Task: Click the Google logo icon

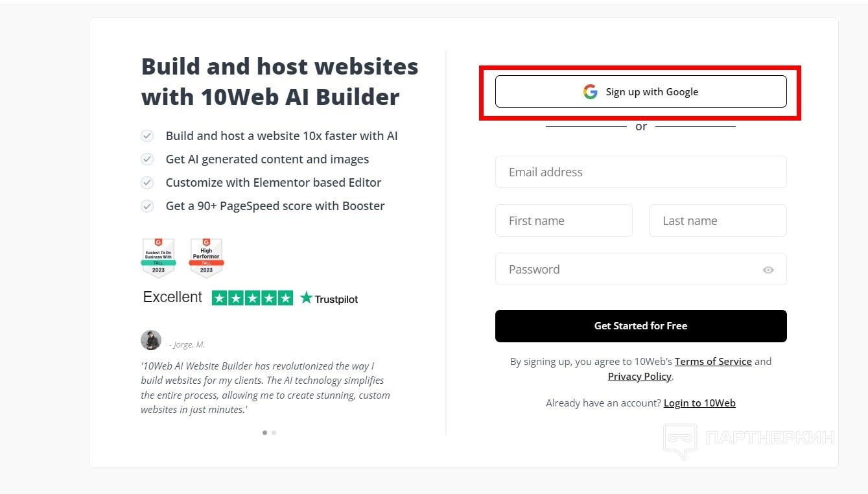Action: [590, 92]
